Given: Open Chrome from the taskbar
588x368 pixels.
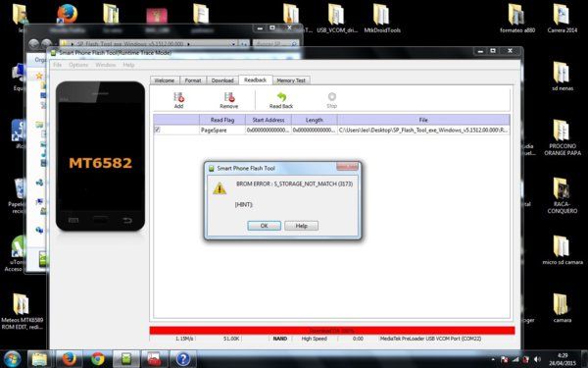Looking at the screenshot, I should tap(98, 359).
